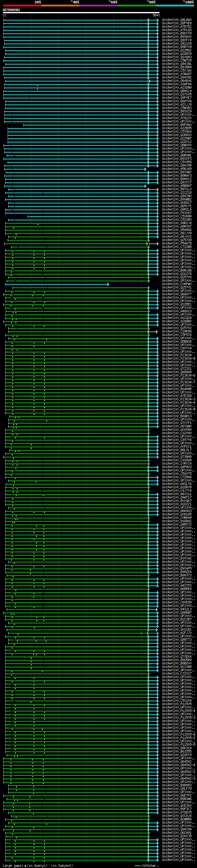197x868 pixels.
Task: Click hit label UniRef100_B0XQK7
Action: pyautogui.click(x=177, y=501)
